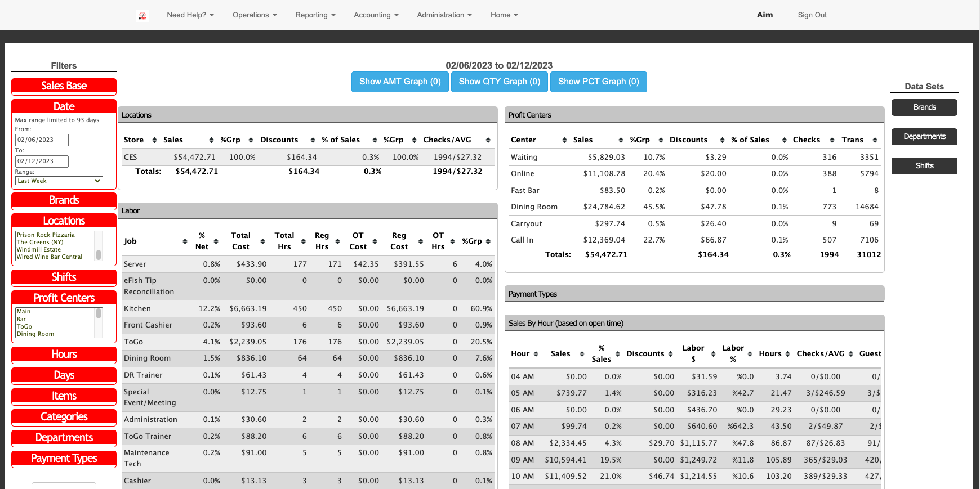Sort Profit Centers by Discounts column

pyautogui.click(x=697, y=140)
